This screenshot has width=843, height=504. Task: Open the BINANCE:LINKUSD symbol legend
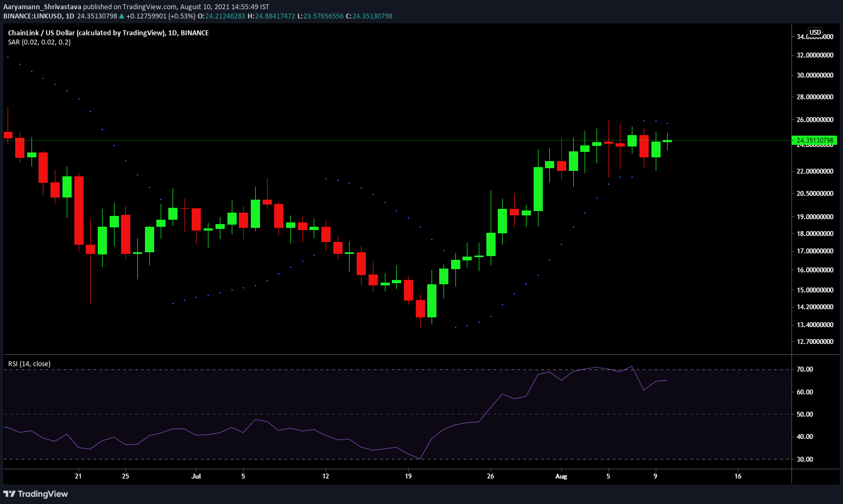pos(33,16)
